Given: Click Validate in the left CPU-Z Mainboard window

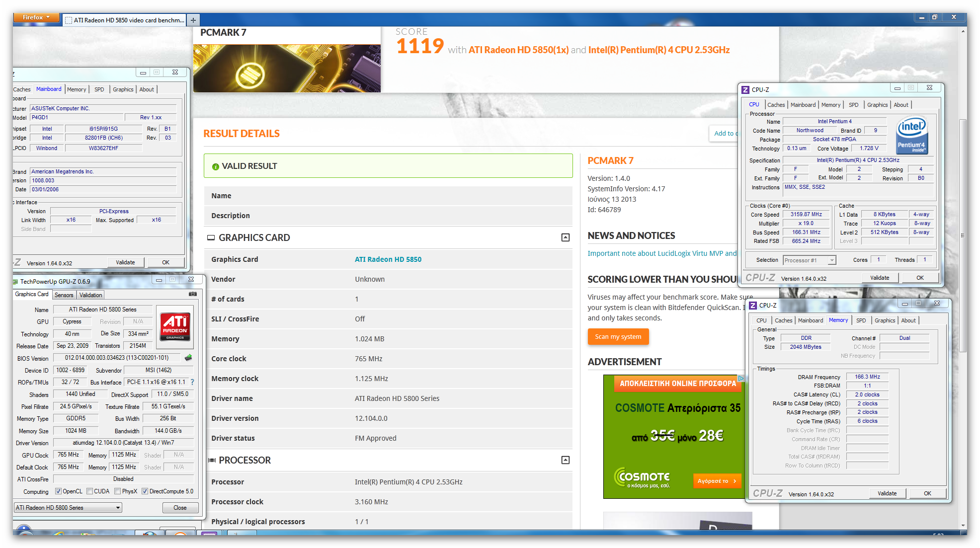Looking at the screenshot, I should pyautogui.click(x=125, y=262).
